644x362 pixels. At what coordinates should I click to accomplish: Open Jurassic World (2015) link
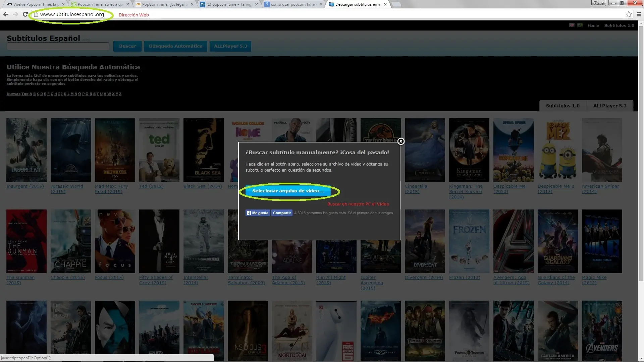[67, 189]
